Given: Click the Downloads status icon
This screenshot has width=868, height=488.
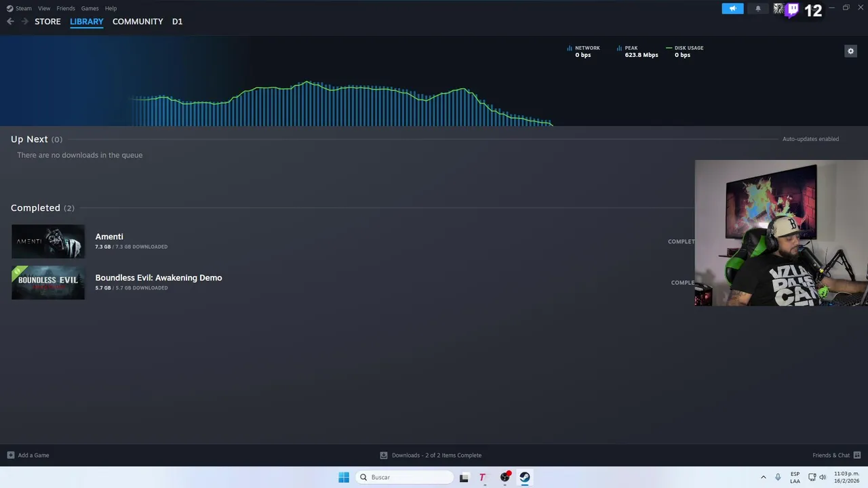Looking at the screenshot, I should coord(384,455).
